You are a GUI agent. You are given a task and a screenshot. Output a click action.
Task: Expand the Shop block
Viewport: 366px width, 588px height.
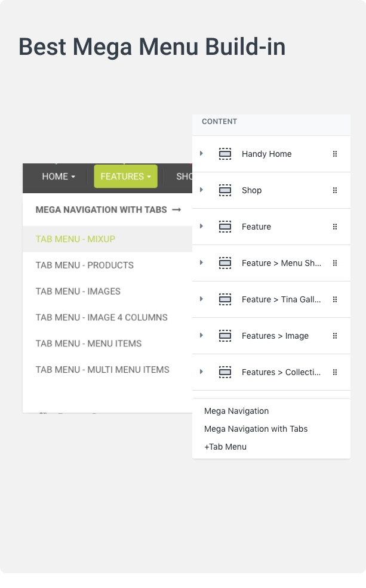(201, 190)
